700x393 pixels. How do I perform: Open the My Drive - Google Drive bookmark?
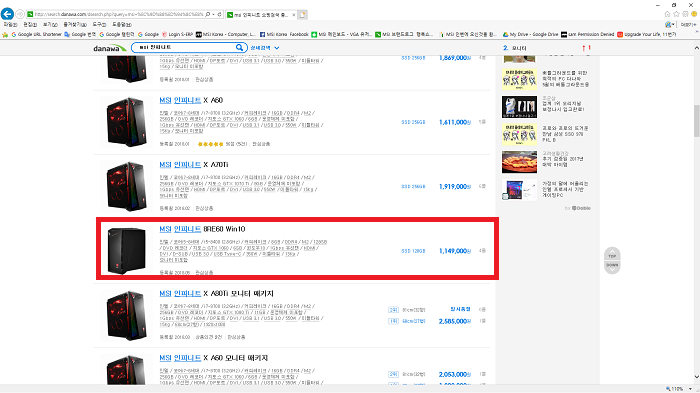point(531,34)
